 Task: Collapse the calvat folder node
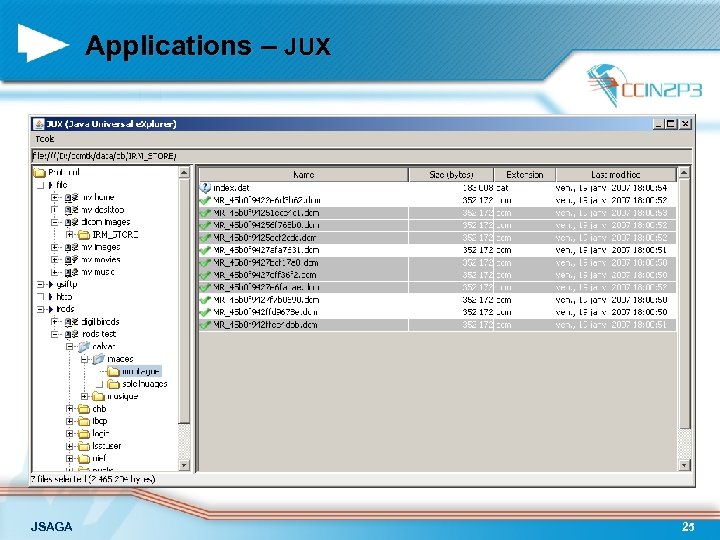pos(69,346)
